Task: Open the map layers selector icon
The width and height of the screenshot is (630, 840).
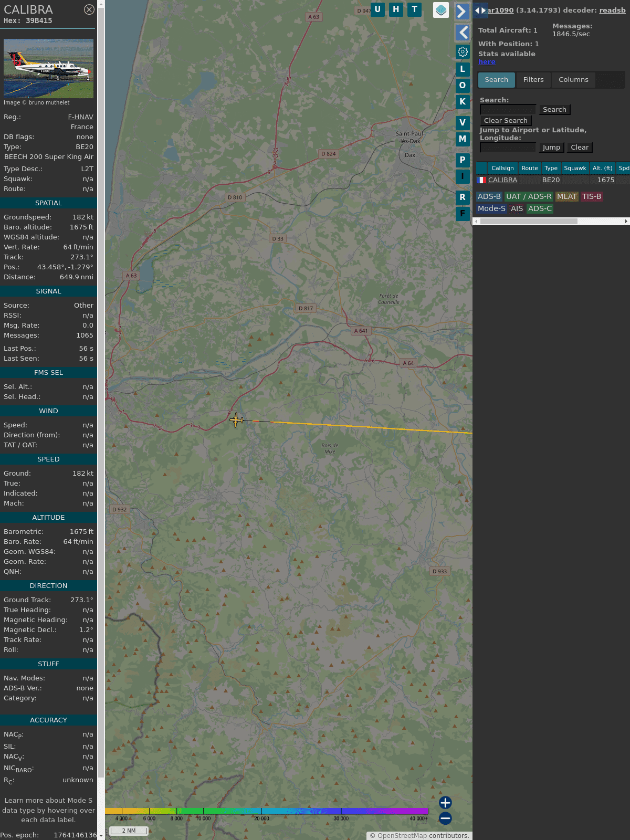Action: (441, 10)
